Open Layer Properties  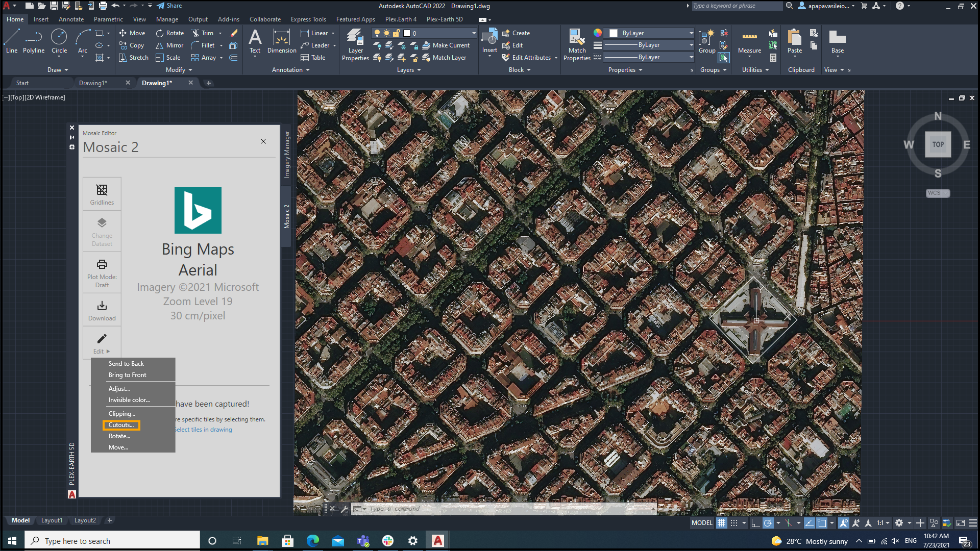pos(355,45)
